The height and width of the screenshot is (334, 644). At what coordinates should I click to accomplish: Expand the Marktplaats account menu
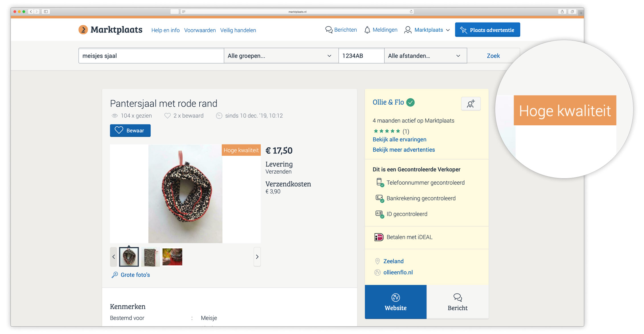pos(427,30)
